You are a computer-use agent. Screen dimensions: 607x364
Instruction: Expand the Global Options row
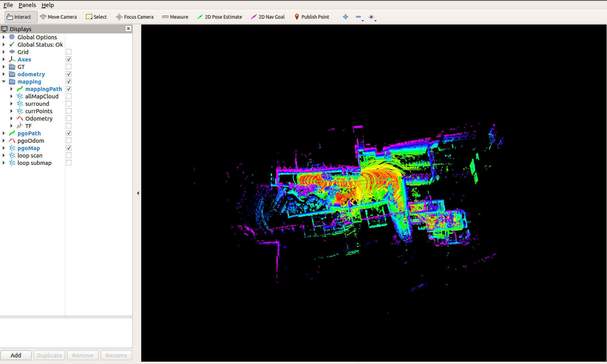click(4, 37)
